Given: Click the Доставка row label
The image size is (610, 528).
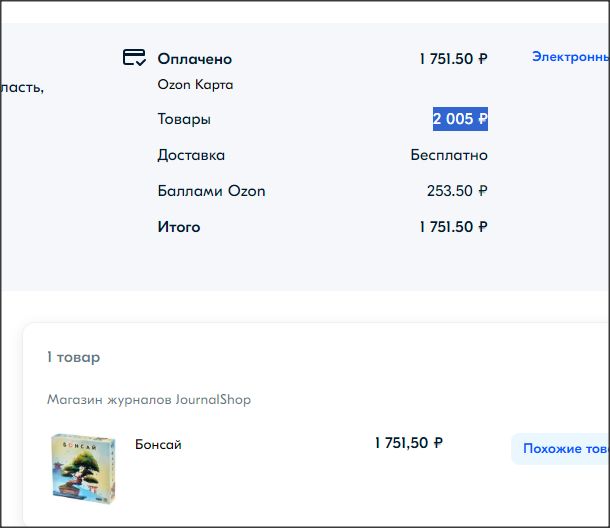Looking at the screenshot, I should (191, 155).
